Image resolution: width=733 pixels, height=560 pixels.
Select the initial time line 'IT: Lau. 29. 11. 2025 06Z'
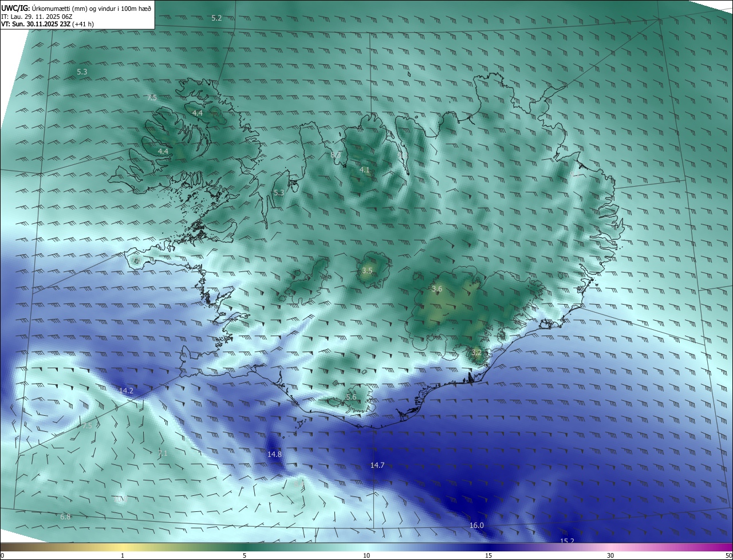(37, 16)
